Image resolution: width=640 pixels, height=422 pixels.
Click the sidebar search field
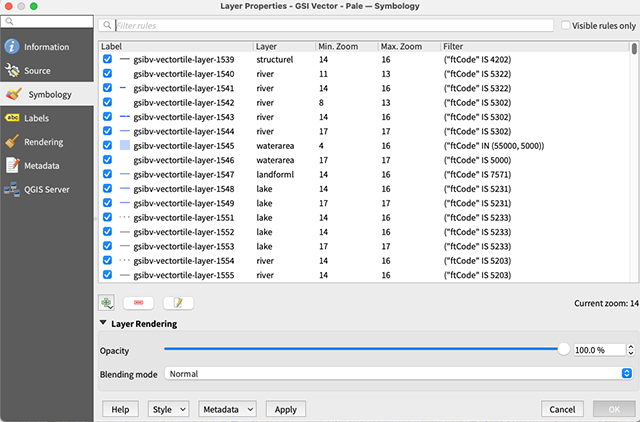[47, 21]
